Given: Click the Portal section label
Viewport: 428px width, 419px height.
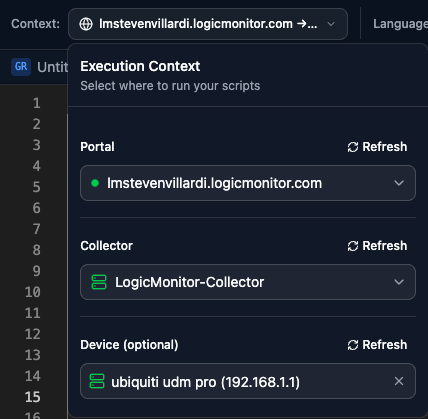Looking at the screenshot, I should pos(97,147).
